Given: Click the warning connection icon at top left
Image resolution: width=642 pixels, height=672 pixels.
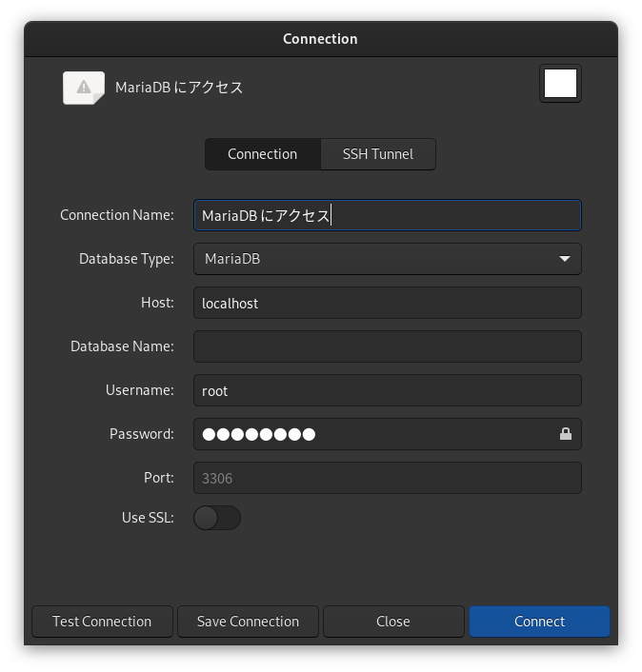Looking at the screenshot, I should 84,88.
